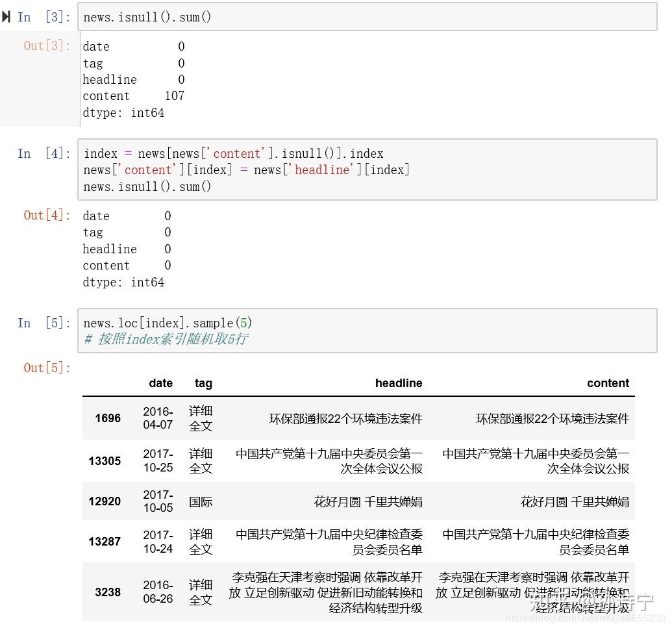
Task: Select the content column header
Action: click(x=608, y=383)
